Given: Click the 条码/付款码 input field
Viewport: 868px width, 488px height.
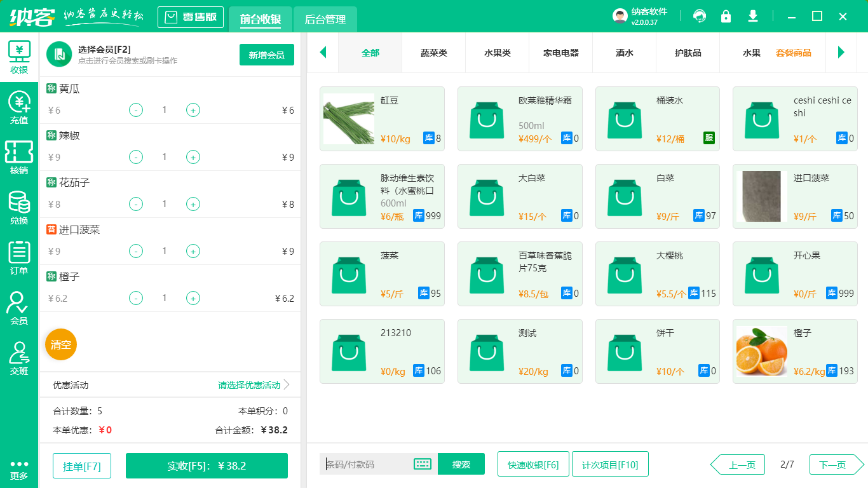Looking at the screenshot, I should coord(367,464).
